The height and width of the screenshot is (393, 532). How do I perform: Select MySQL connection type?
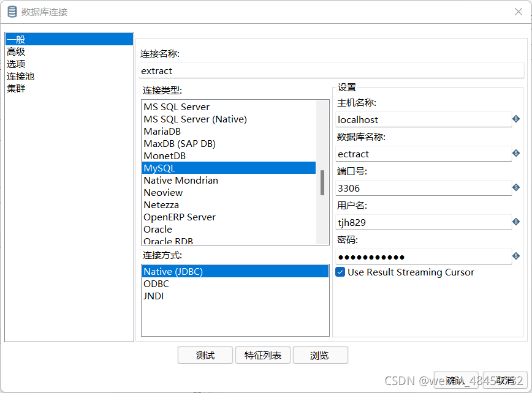click(x=229, y=168)
